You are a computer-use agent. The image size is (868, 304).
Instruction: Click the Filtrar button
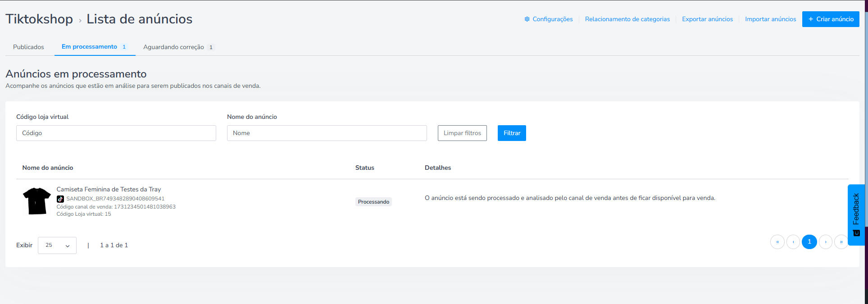(512, 133)
